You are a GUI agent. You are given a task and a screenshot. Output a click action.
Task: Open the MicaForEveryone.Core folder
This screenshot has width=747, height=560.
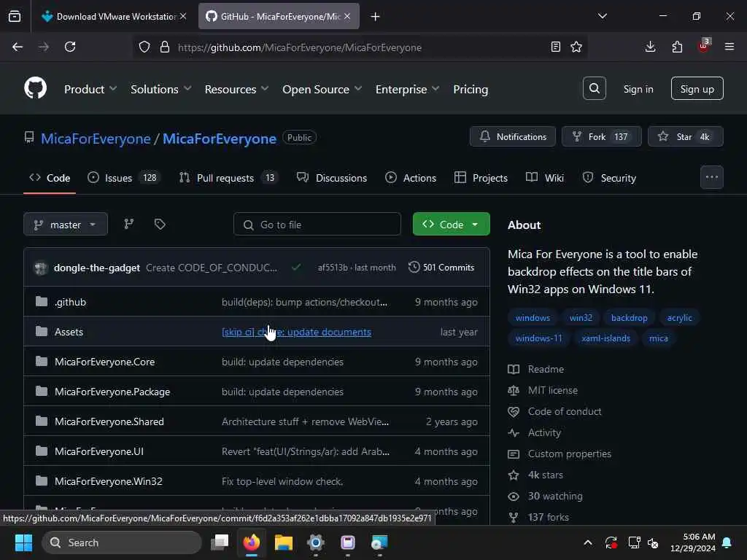105,362
